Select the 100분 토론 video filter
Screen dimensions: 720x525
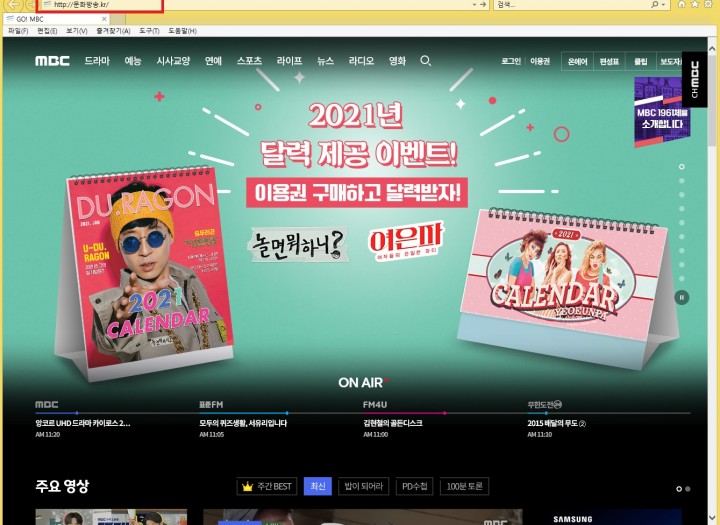point(465,487)
